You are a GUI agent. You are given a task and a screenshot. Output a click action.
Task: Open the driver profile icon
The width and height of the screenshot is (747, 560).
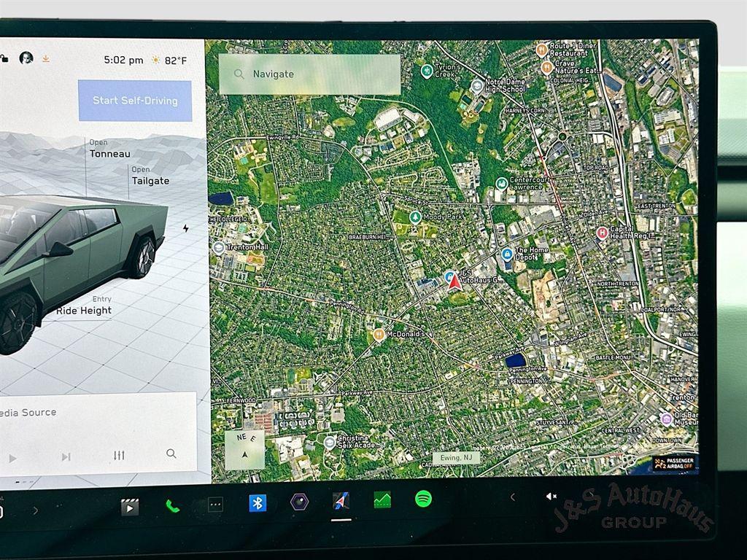tap(25, 60)
